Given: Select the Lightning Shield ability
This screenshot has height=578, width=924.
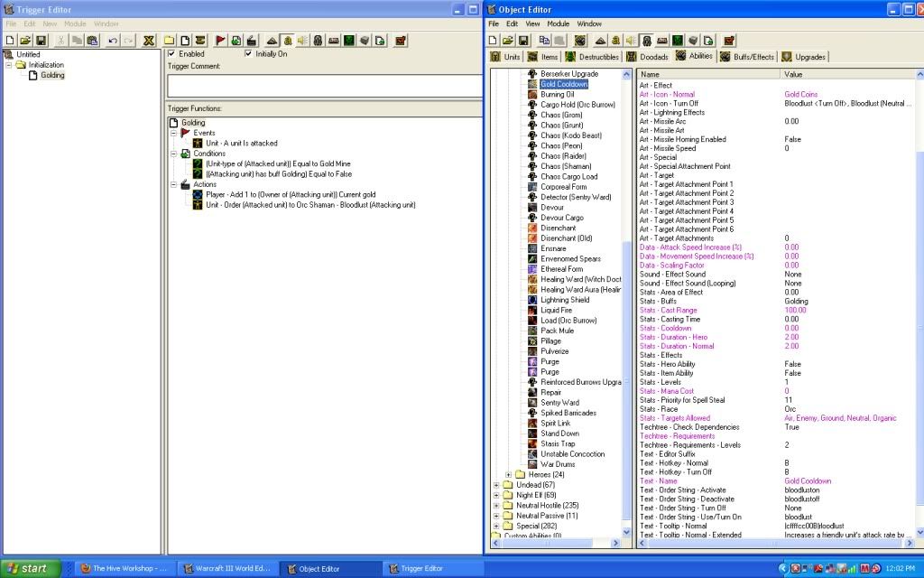Looking at the screenshot, I should [565, 300].
